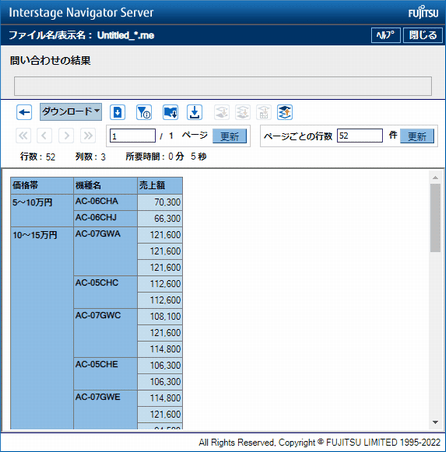Click the back arrow icon
This screenshot has height=452, width=446.
point(24,112)
